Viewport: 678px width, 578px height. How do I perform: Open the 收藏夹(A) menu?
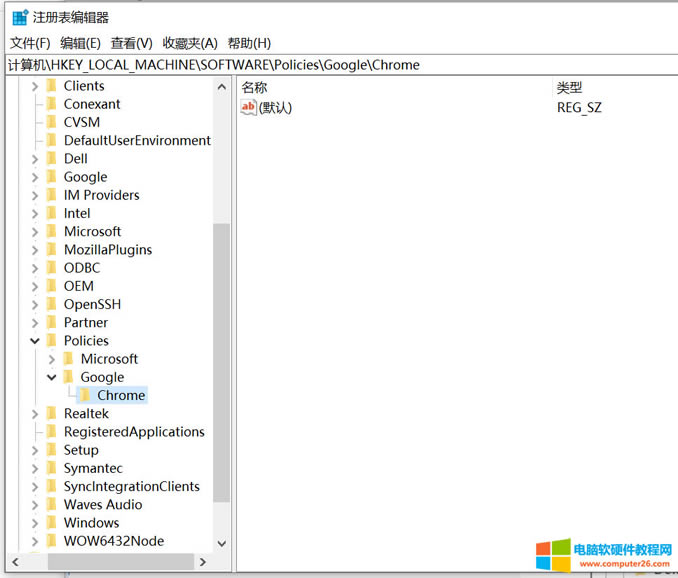(190, 43)
